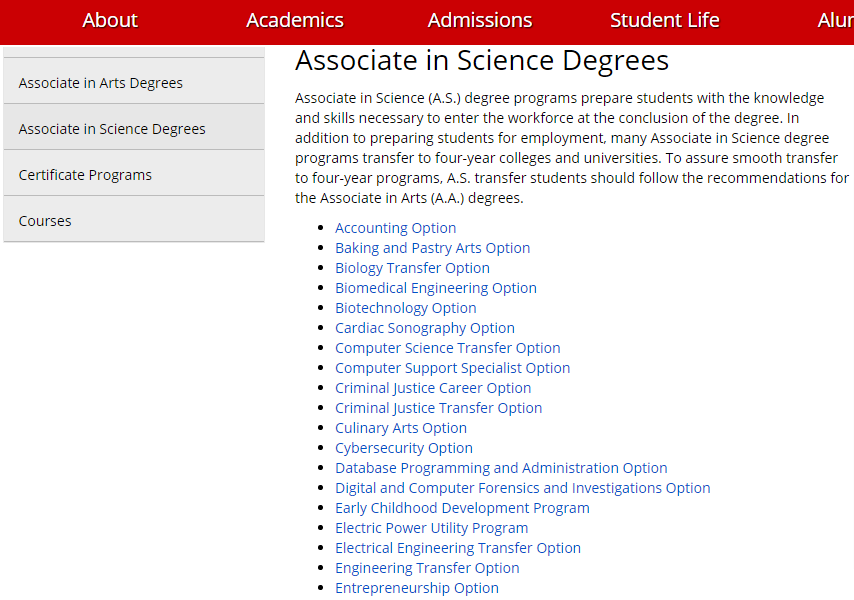Viewport: 854px width, 600px height.
Task: Go to the Cybersecurity Option page
Action: pos(404,448)
